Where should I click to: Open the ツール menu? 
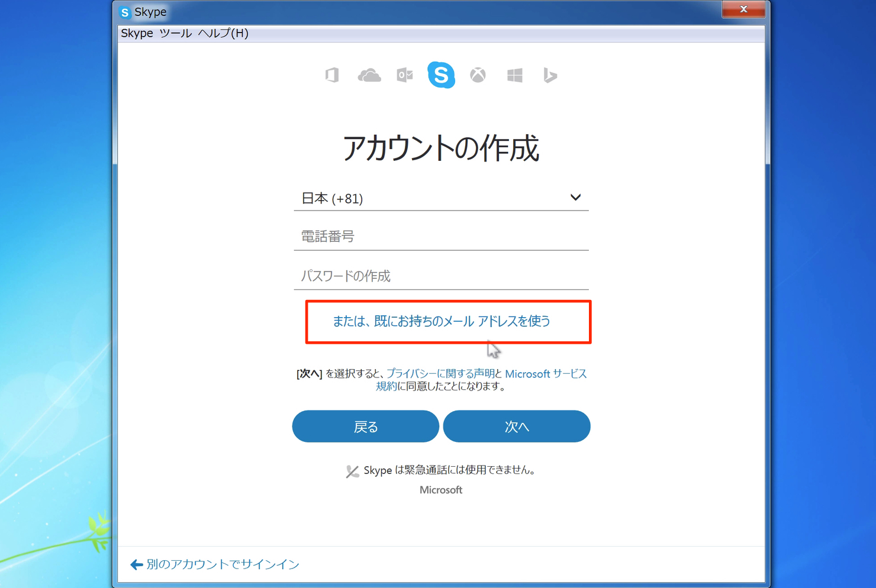[175, 33]
